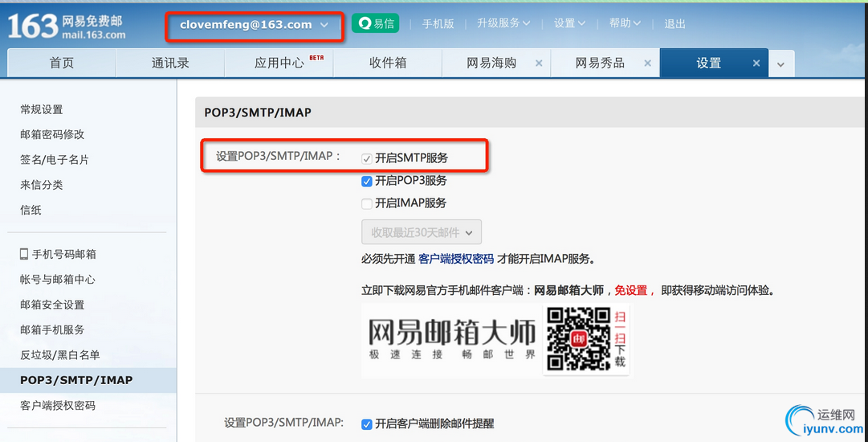Open the tab overflow chevron menu

tap(780, 64)
